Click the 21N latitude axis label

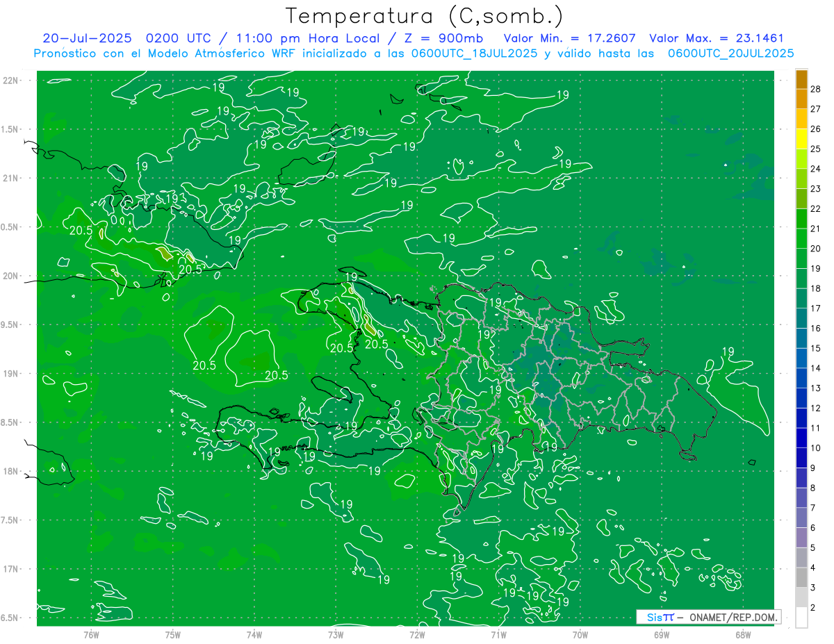coord(12,178)
